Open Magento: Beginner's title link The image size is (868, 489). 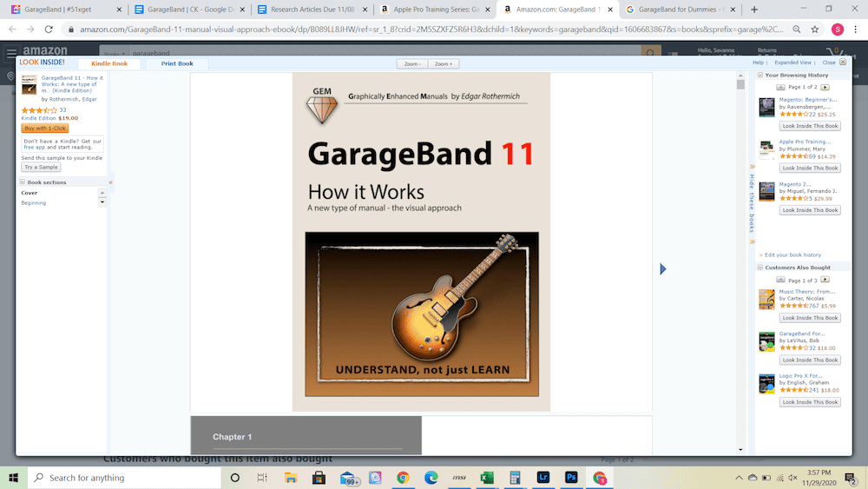pos(808,100)
